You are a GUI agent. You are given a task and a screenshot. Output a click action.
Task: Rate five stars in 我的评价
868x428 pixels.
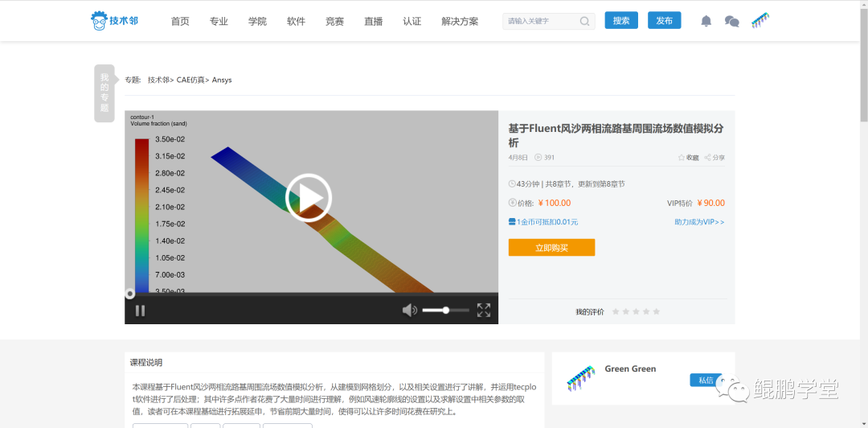(x=657, y=311)
